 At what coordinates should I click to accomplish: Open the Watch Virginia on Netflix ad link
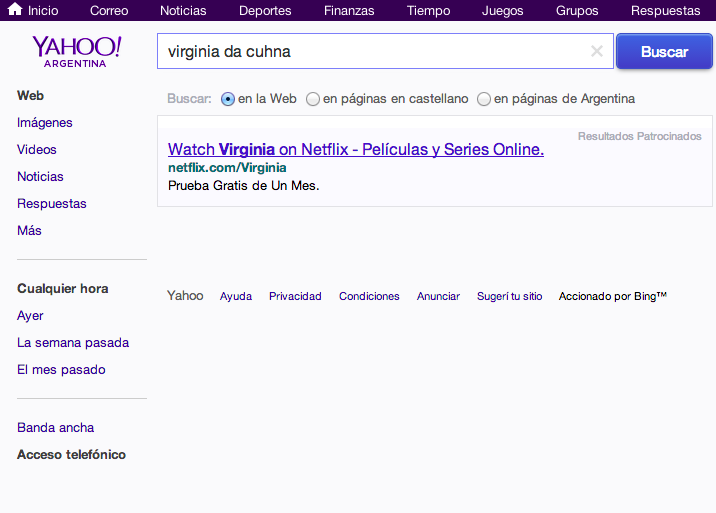pos(356,149)
